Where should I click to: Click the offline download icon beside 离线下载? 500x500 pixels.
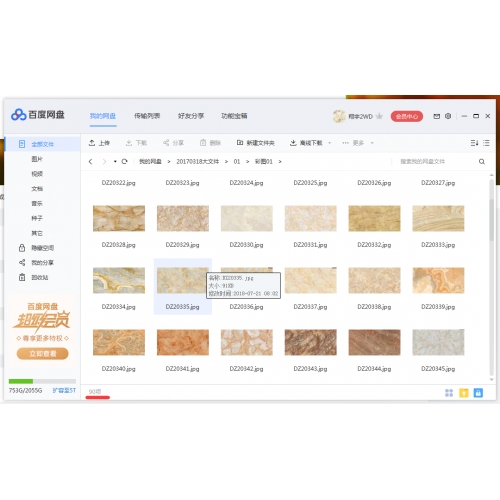(x=293, y=143)
